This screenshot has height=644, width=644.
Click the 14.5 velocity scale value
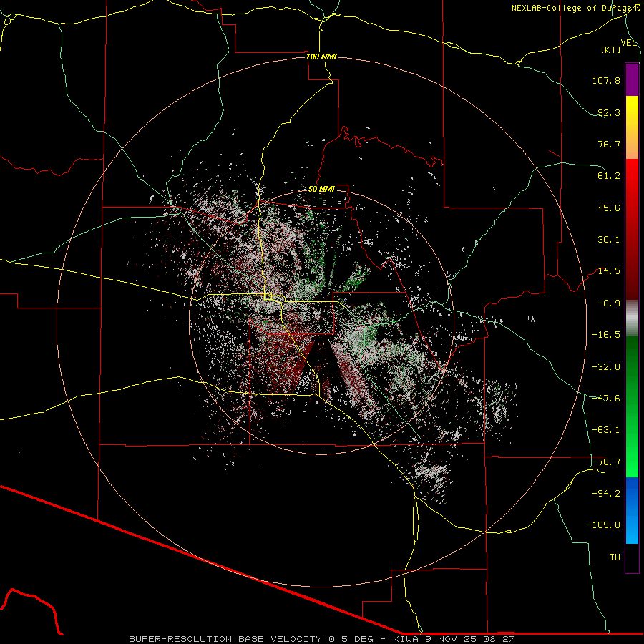click(609, 271)
